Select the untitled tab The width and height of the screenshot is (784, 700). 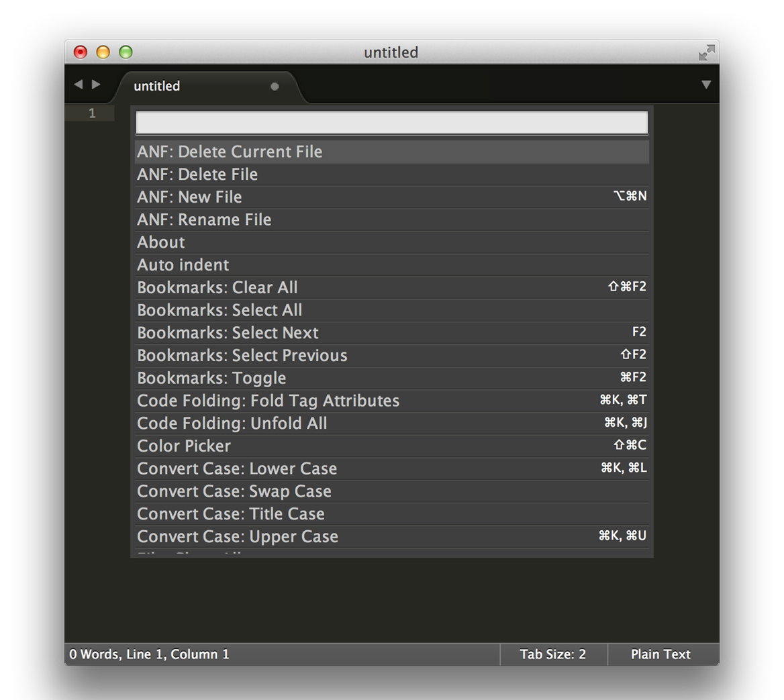tap(157, 87)
